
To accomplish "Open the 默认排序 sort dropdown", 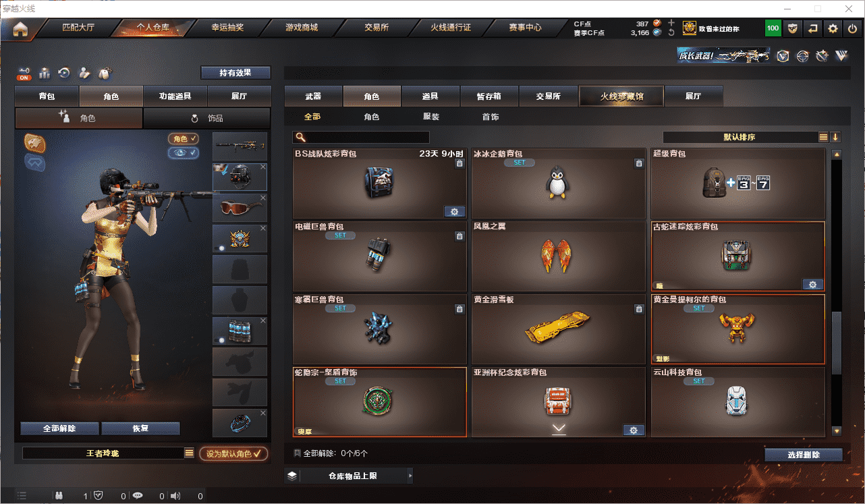I will click(740, 137).
